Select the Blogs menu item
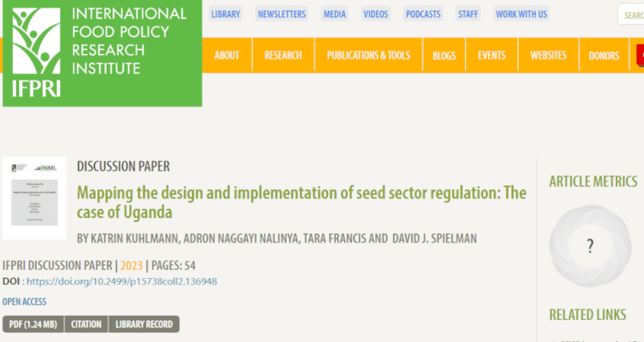 coord(444,55)
